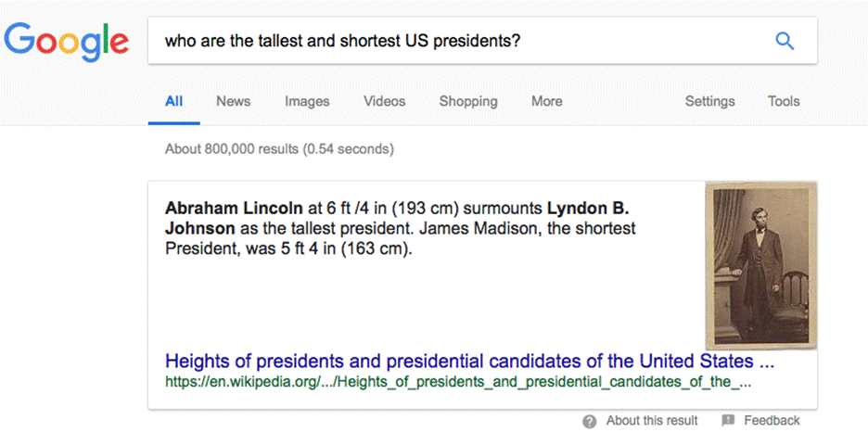Screen dimensions: 868x445
Task: Select the All results tab
Action: tap(173, 101)
